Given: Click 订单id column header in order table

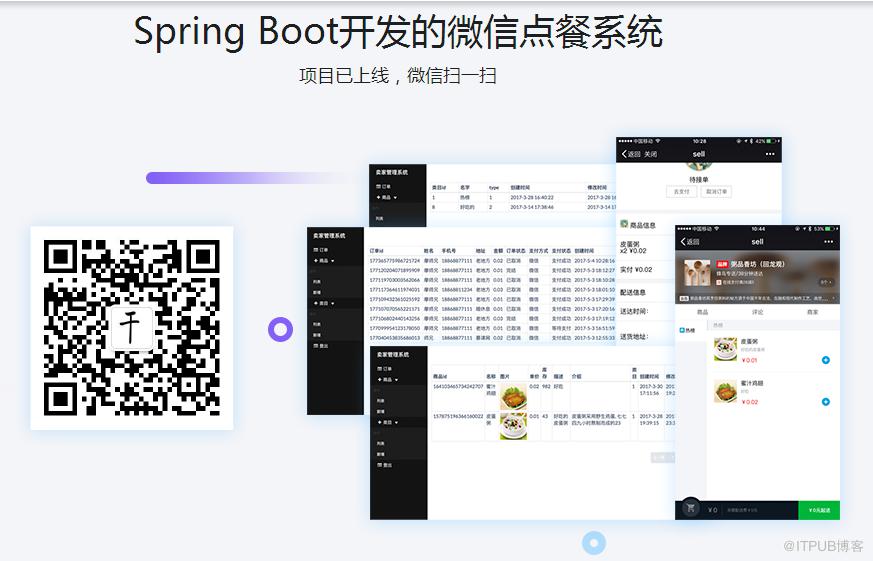Looking at the screenshot, I should [376, 251].
